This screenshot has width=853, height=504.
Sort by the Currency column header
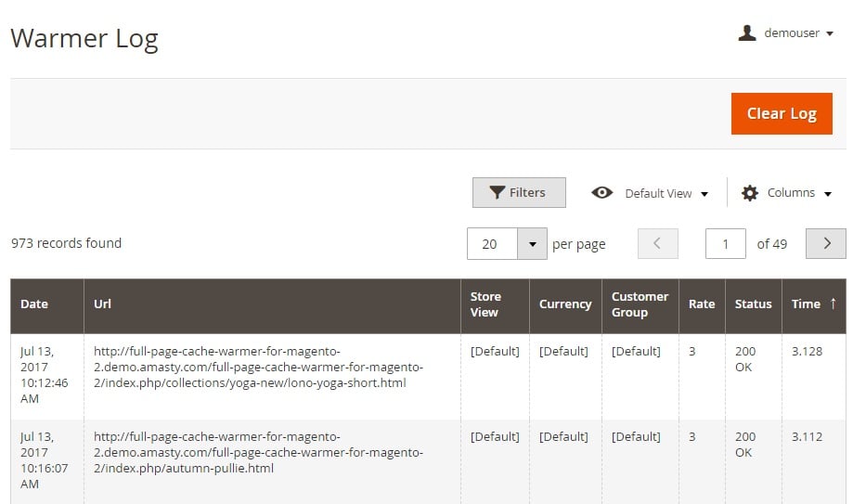click(x=565, y=306)
